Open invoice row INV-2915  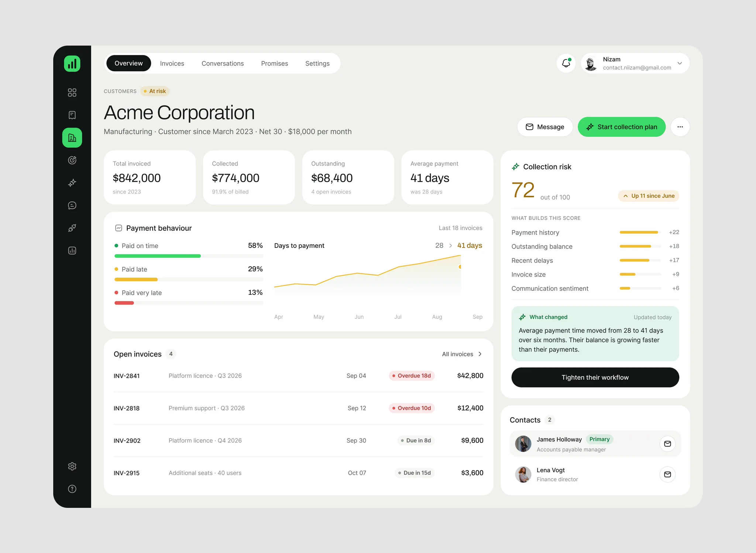click(x=298, y=473)
